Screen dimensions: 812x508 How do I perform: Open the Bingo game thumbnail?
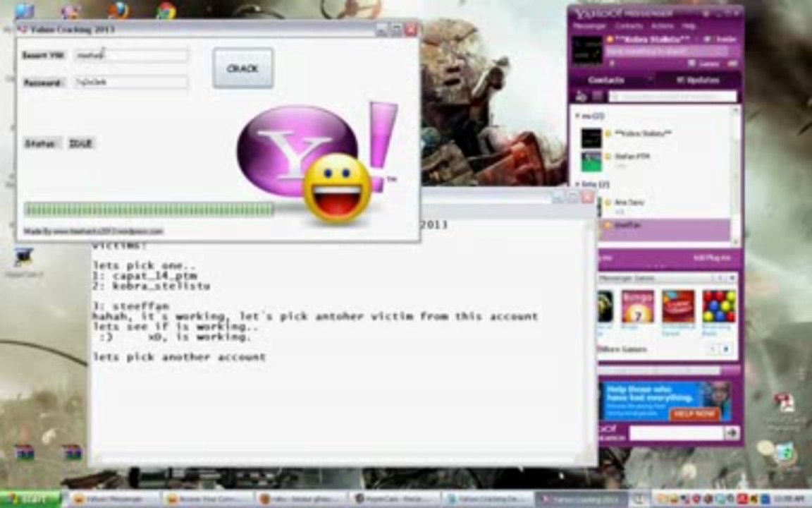[637, 307]
